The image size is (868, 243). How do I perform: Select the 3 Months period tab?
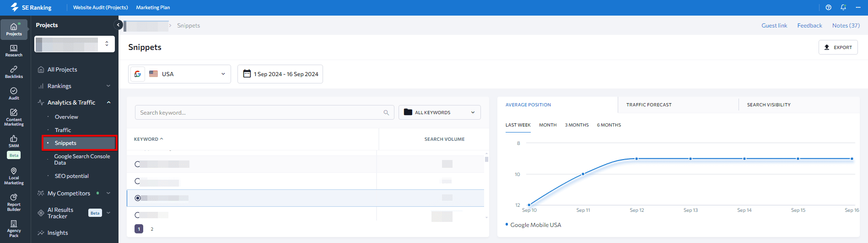tap(577, 125)
